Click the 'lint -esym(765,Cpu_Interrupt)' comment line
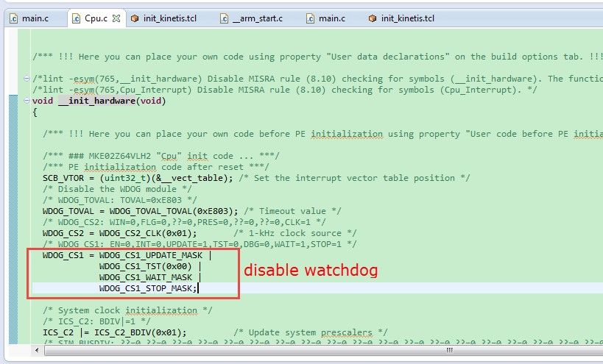603x364 pixels. [x=285, y=90]
